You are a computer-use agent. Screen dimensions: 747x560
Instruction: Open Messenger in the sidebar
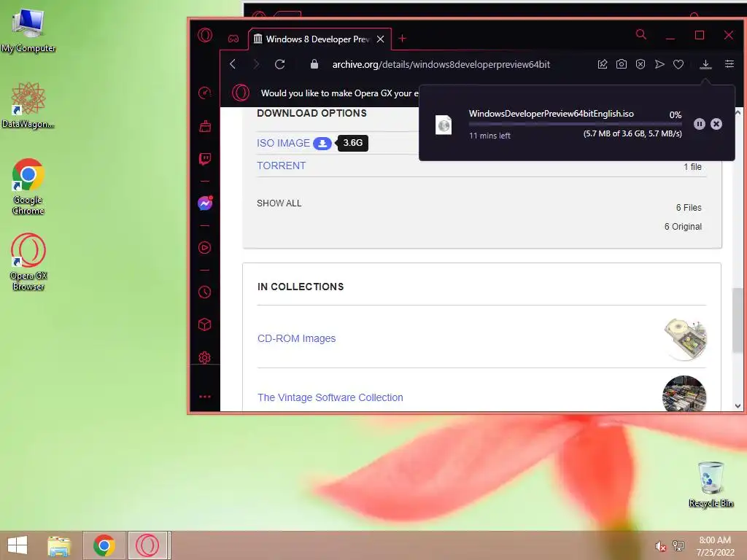(x=205, y=203)
